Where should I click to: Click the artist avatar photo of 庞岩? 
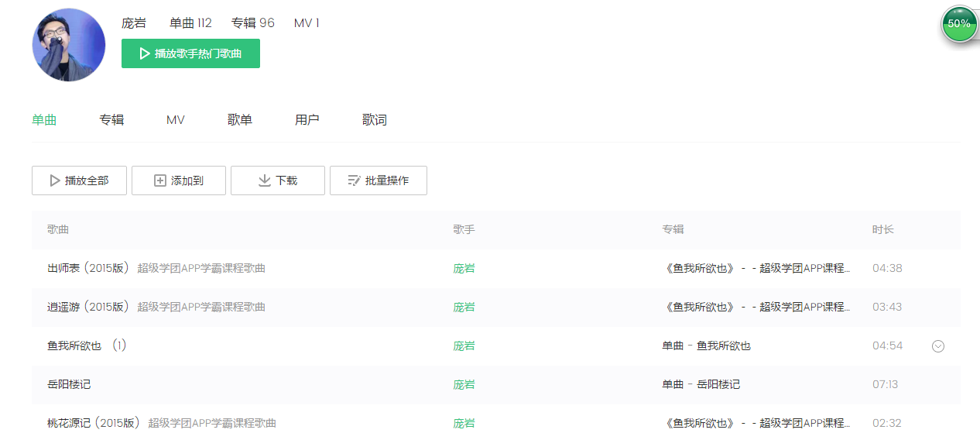(x=69, y=45)
